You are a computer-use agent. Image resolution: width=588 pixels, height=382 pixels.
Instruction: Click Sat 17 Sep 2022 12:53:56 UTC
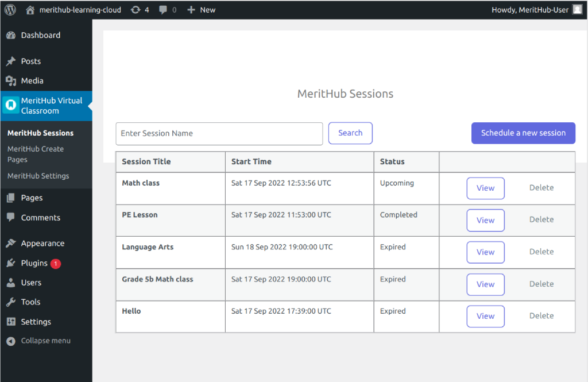[281, 183]
